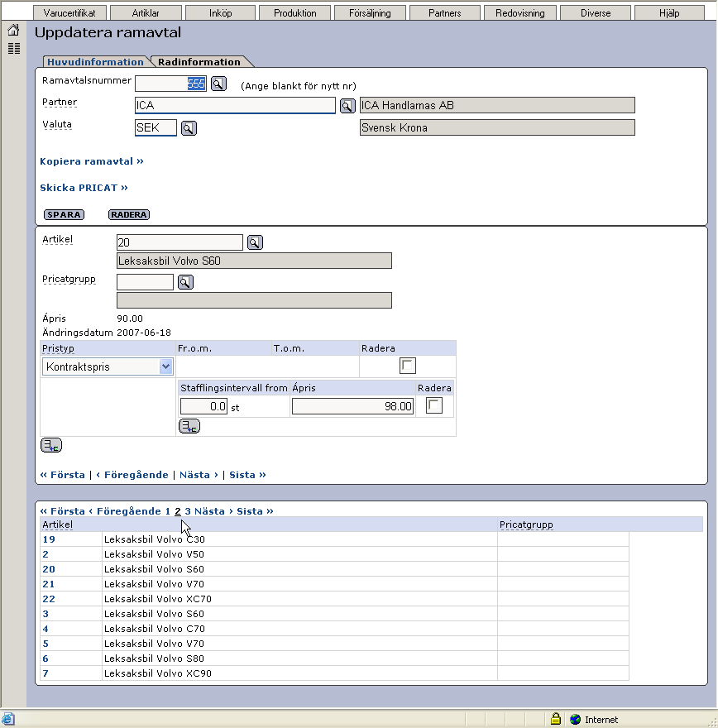Image resolution: width=718 pixels, height=728 pixels.
Task: Open the Försäljning menu
Action: pos(370,13)
